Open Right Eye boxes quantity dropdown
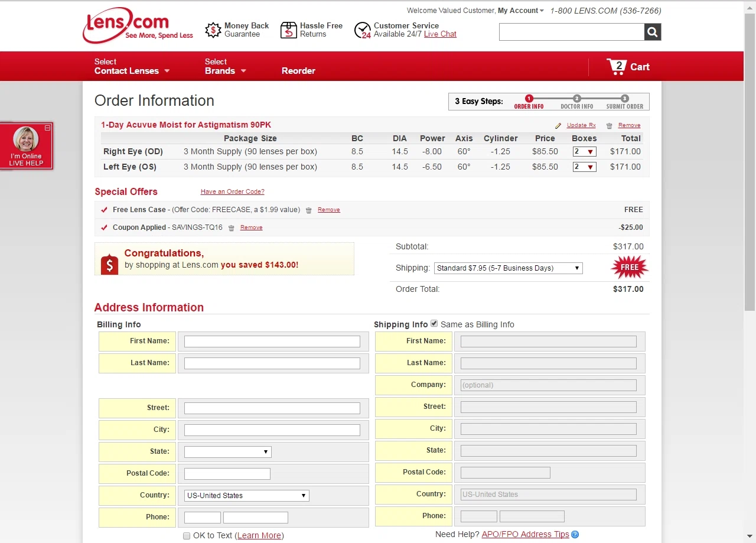 tap(584, 152)
